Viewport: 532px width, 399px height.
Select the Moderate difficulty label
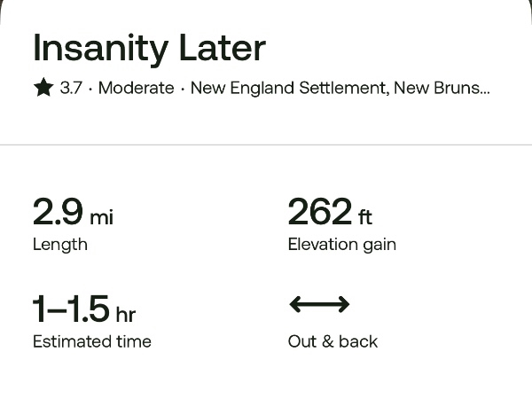[x=136, y=89]
